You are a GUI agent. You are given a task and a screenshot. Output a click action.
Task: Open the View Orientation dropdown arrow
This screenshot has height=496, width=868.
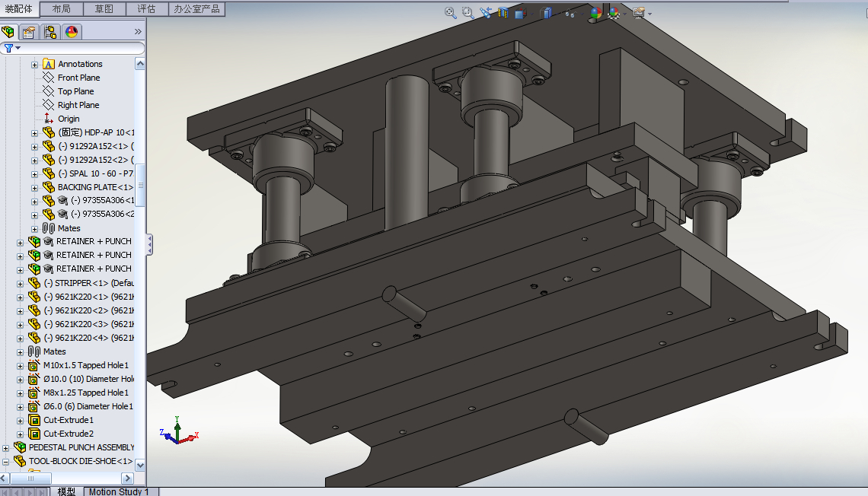click(x=531, y=14)
